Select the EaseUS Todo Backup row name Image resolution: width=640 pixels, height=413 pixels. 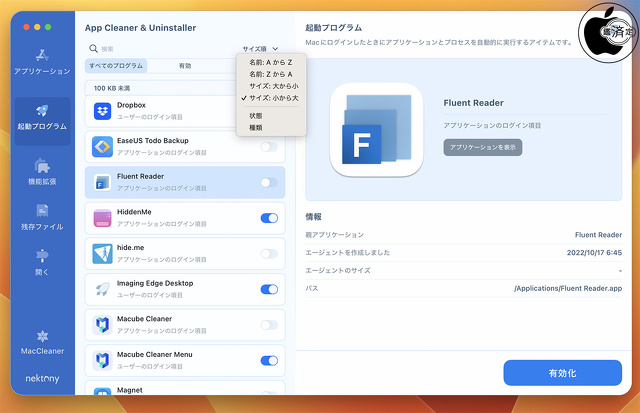click(x=153, y=140)
